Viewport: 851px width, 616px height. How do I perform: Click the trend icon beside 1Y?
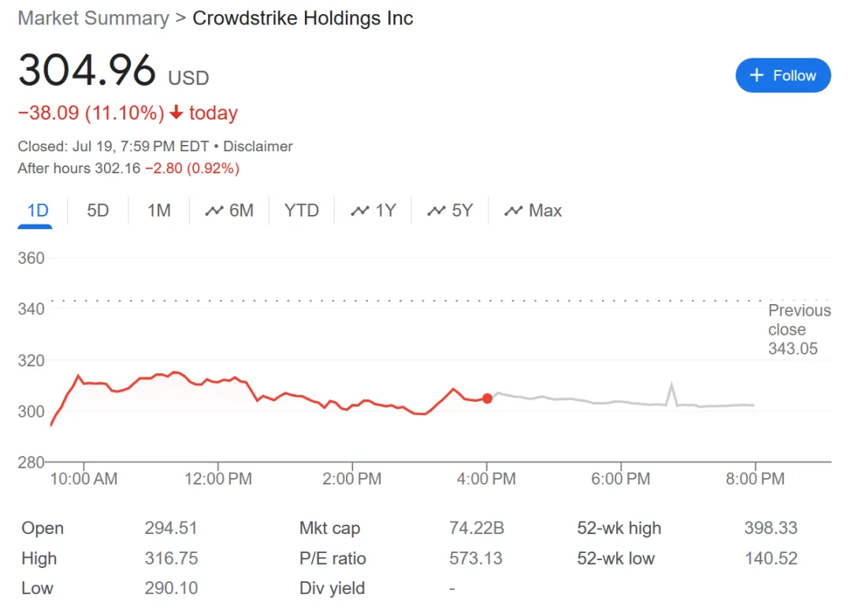[360, 211]
